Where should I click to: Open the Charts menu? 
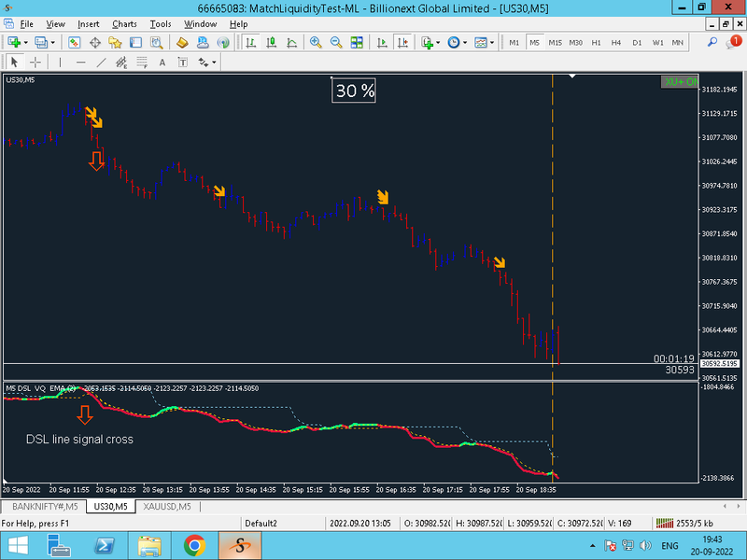124,24
